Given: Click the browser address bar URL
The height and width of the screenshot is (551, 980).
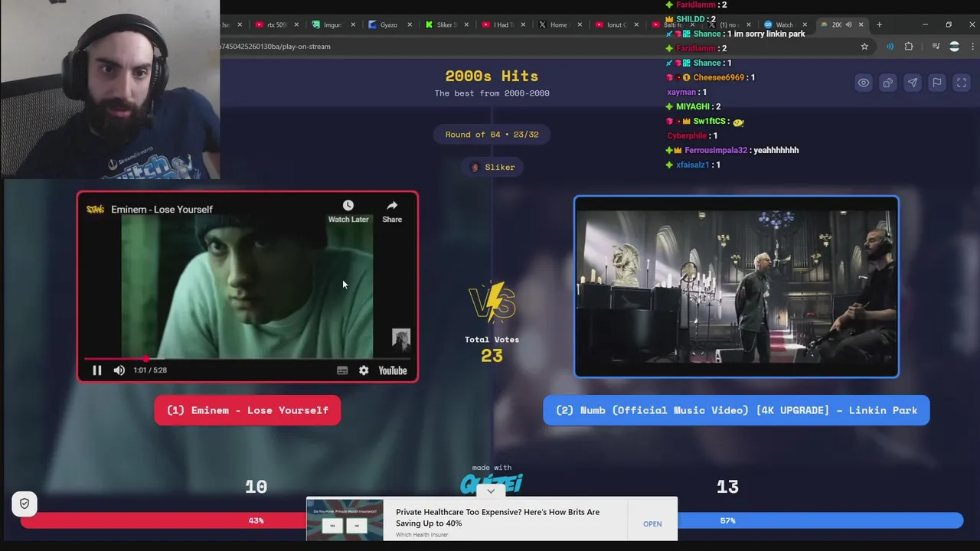Looking at the screenshot, I should [276, 47].
